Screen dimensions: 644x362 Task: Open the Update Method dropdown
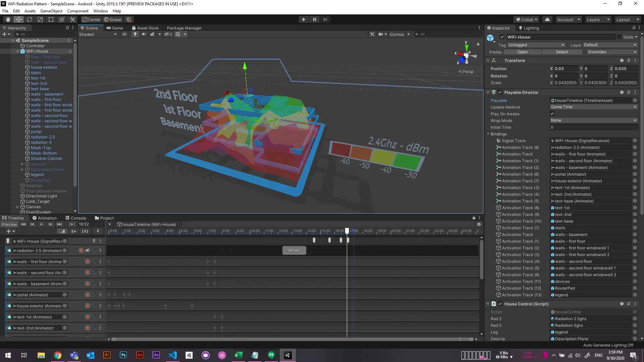593,107
